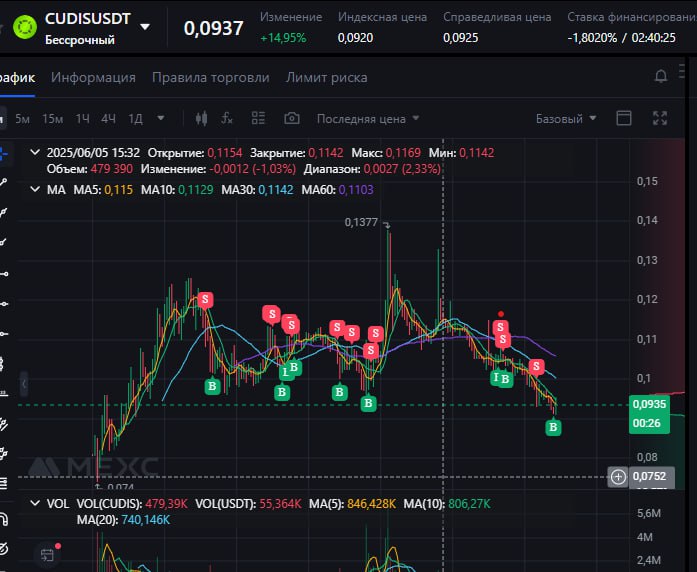The width and height of the screenshot is (697, 572).
Task: Click the MA(20) value 740,146K
Action: coord(145,520)
